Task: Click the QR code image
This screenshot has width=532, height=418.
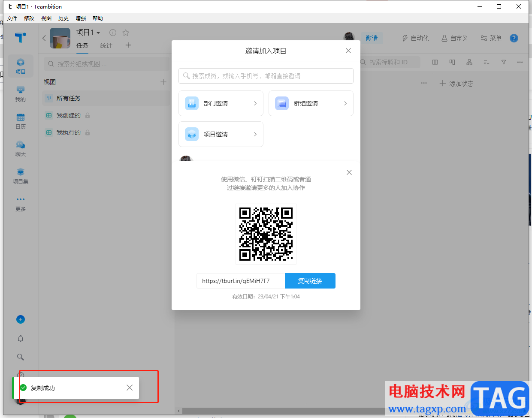Action: [x=266, y=234]
